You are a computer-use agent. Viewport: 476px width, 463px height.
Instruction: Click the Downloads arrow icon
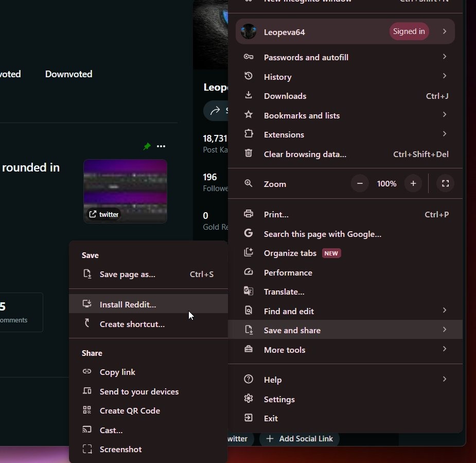pyautogui.click(x=249, y=95)
